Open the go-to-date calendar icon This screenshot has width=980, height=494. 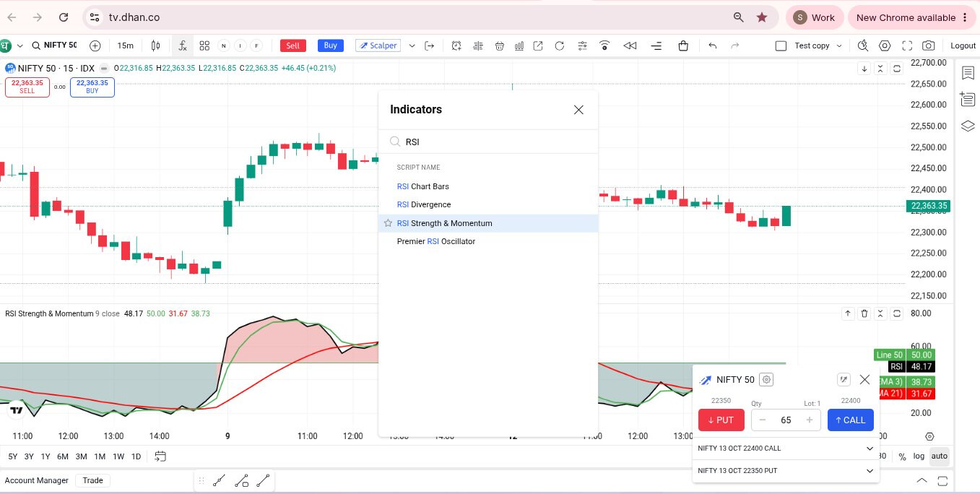pos(160,456)
